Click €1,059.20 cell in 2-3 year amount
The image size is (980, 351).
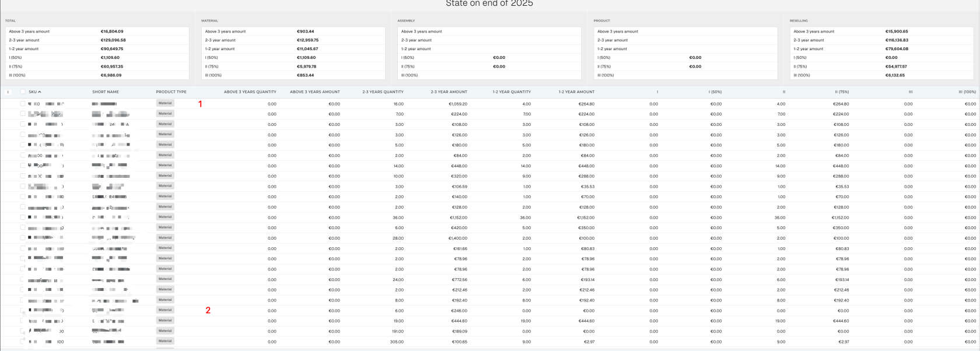coord(458,104)
